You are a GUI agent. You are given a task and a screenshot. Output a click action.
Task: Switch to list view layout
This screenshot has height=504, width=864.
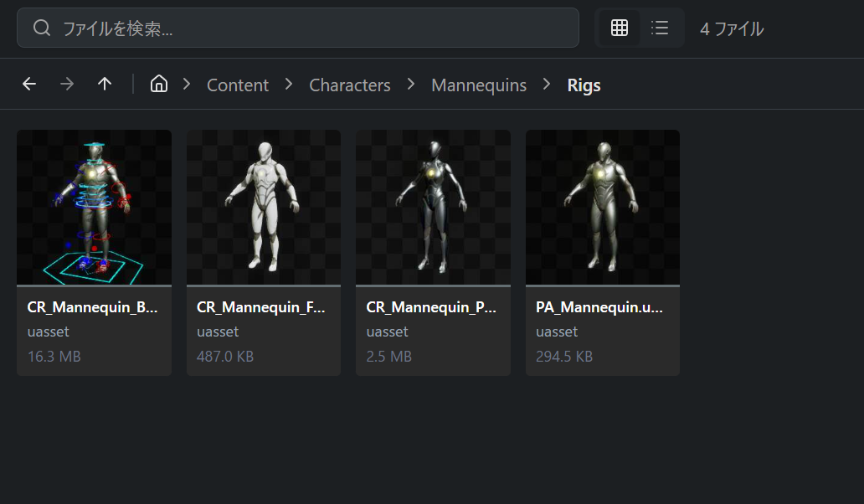click(x=660, y=28)
